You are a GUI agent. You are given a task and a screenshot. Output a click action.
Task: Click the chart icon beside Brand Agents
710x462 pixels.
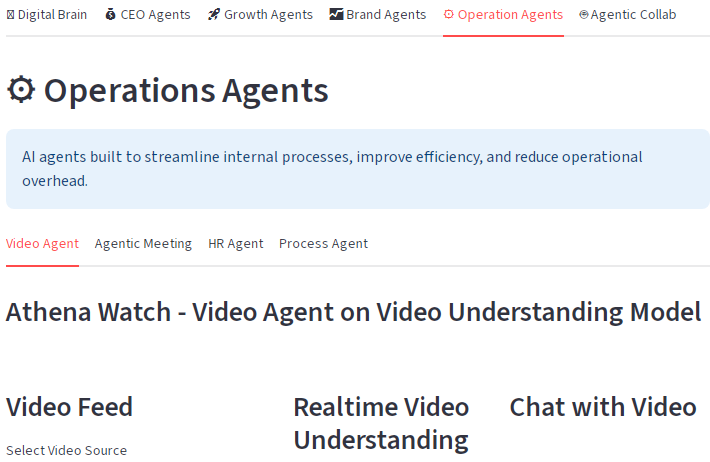pos(336,15)
